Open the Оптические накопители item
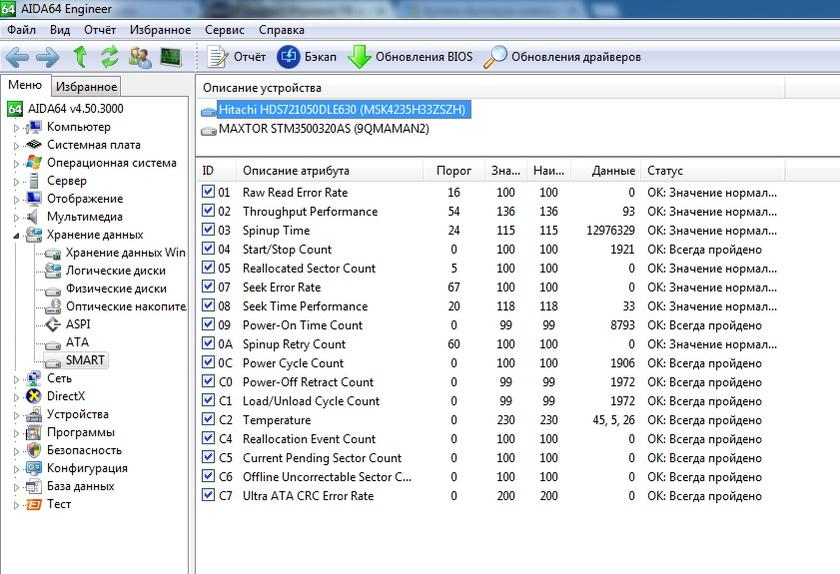840x574 pixels. (x=126, y=307)
